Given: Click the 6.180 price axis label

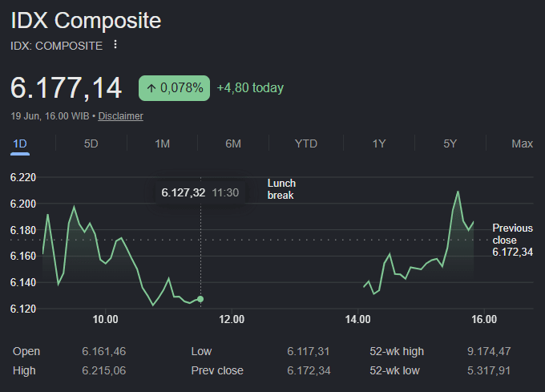Looking at the screenshot, I should coord(23,230).
